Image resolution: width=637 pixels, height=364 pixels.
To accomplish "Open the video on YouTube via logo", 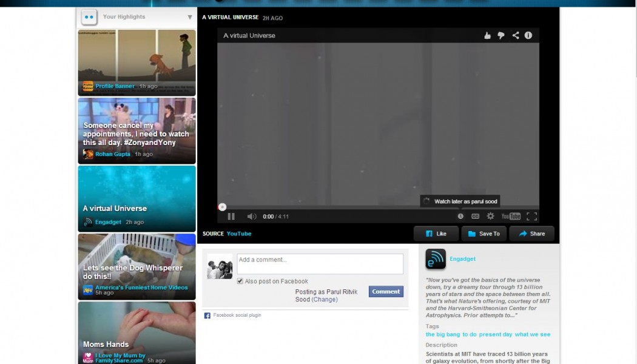I will tap(511, 217).
